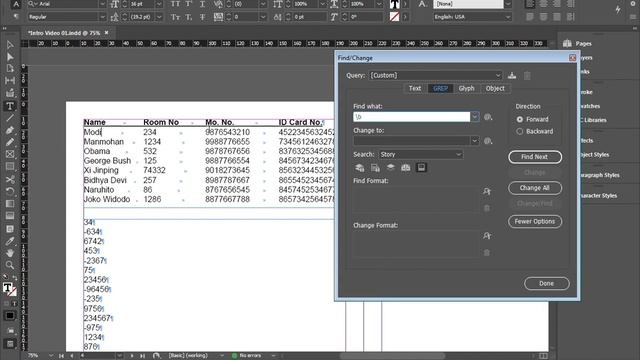Image resolution: width=640 pixels, height=360 pixels.
Task: Select the Type tool
Action: click(x=10, y=106)
